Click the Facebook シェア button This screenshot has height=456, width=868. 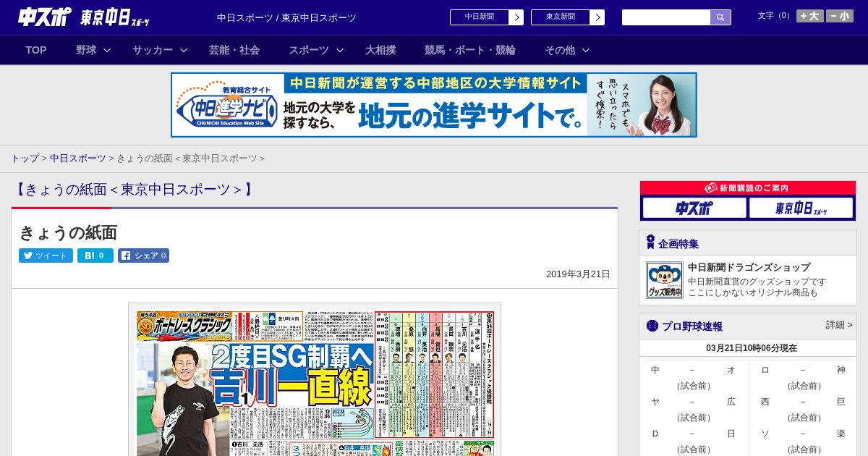[144, 256]
